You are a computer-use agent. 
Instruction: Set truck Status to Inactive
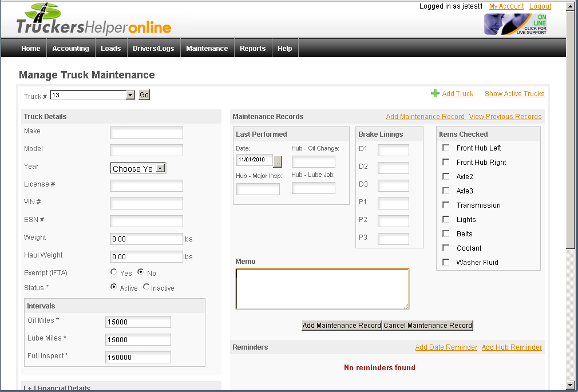[x=147, y=287]
